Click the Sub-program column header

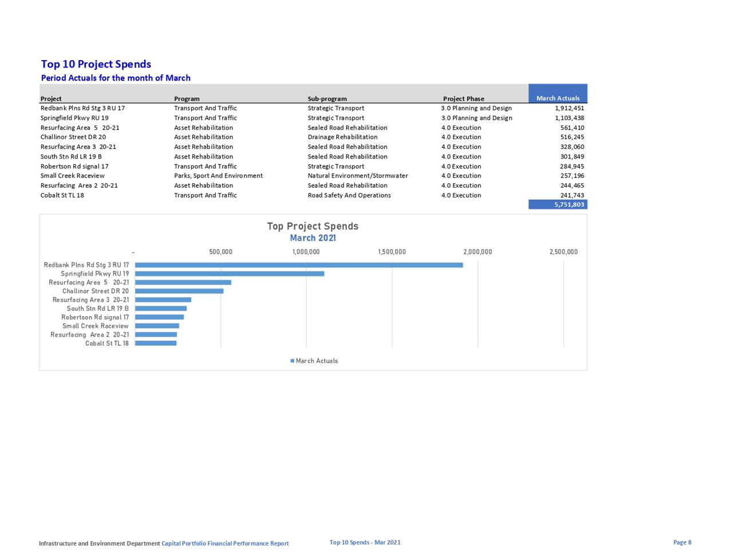point(327,98)
